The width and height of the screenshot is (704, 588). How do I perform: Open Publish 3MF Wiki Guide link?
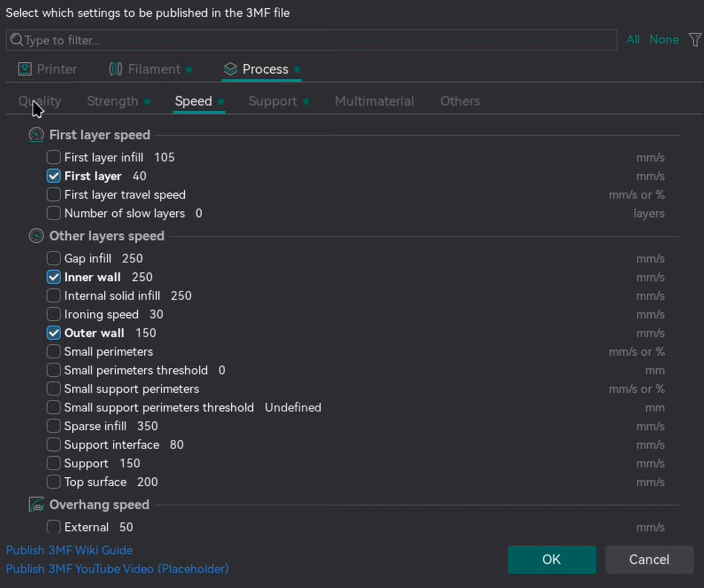(x=69, y=550)
